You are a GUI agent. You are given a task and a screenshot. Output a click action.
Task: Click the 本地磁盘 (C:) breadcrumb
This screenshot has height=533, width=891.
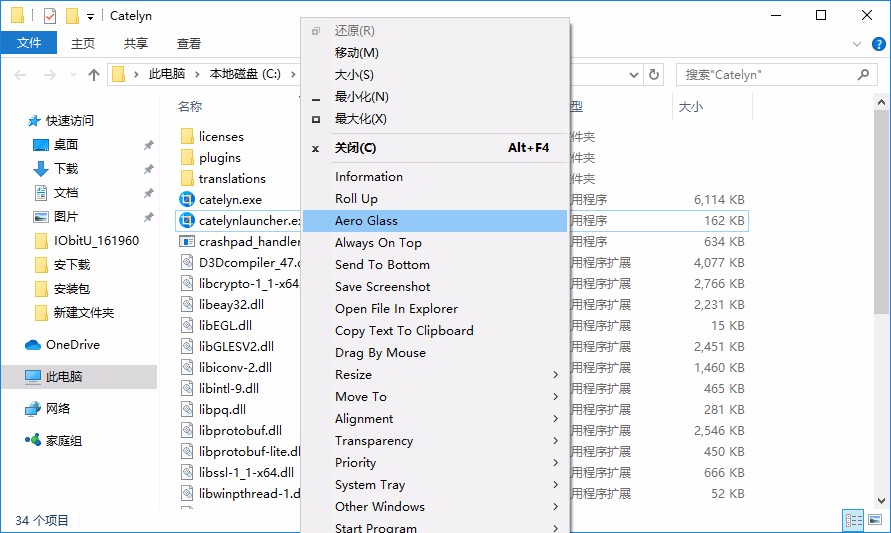coord(245,74)
